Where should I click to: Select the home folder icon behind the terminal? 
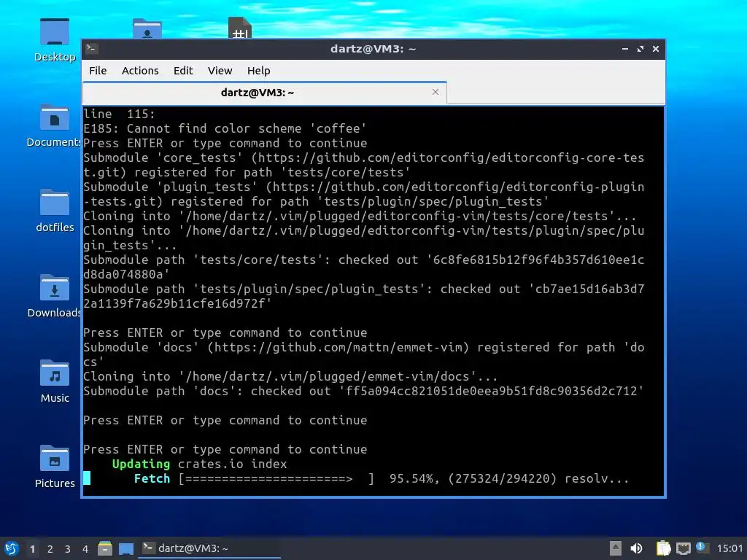click(x=147, y=28)
